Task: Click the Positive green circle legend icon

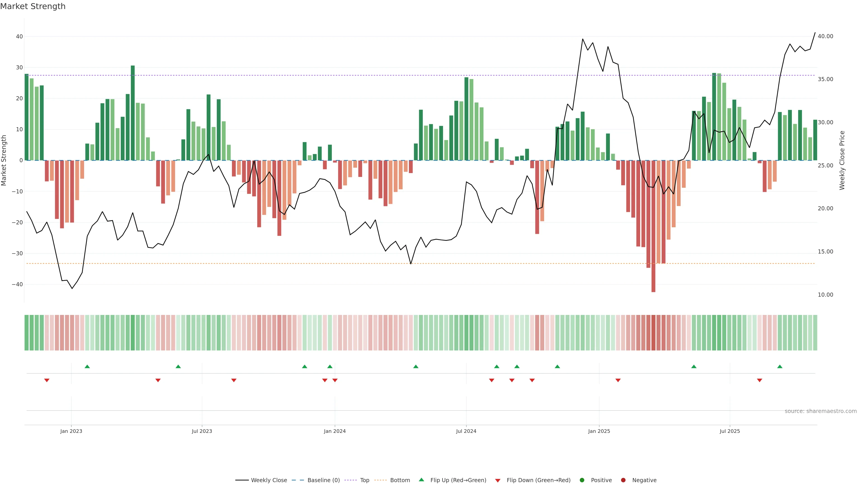Action: pyautogui.click(x=582, y=480)
